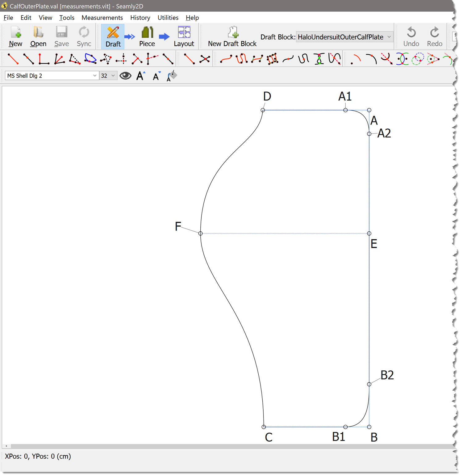Screen dimensions: 463x476
Task: Open the Draft Block selector dropdown
Action: [344, 37]
